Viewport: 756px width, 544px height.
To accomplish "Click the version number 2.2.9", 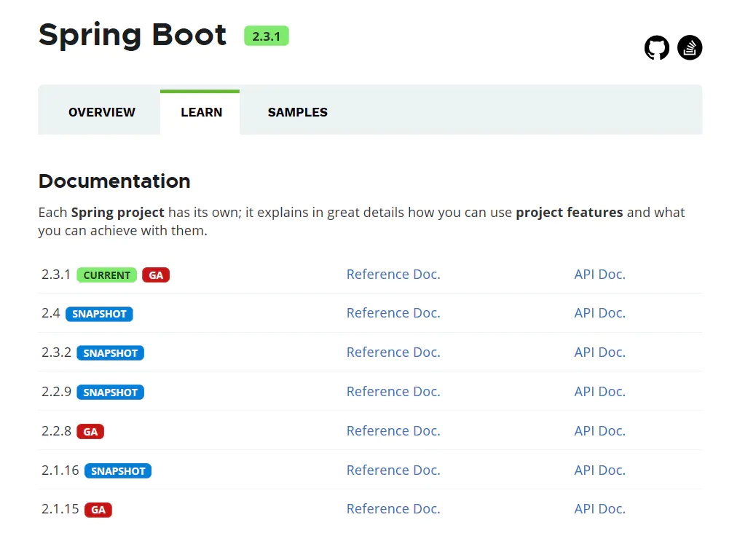I will [x=56, y=391].
